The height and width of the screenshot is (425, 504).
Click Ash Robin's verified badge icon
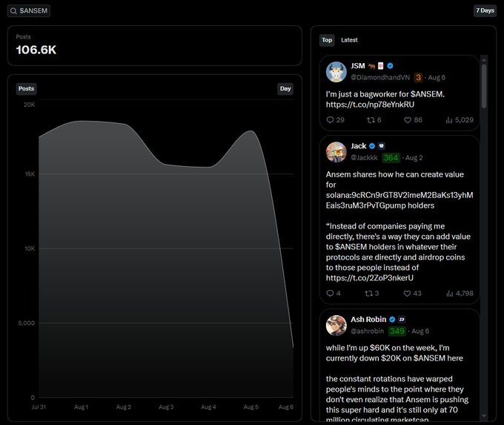click(x=392, y=320)
